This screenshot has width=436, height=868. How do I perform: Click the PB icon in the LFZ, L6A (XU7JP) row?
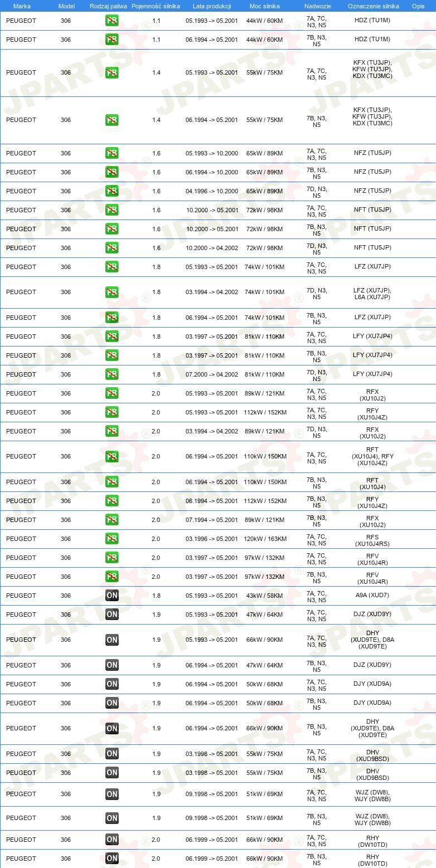click(112, 292)
